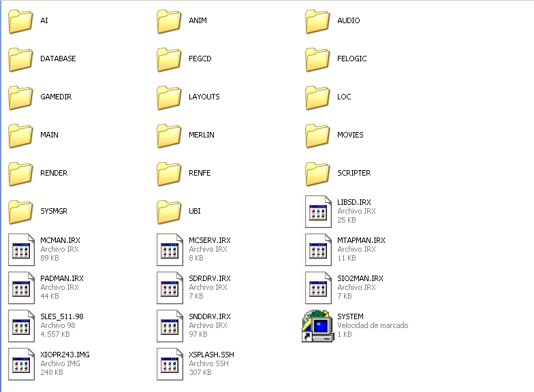The height and width of the screenshot is (392, 534).
Task: Click the "XIOPR243.IMG" file name
Action: (65, 355)
